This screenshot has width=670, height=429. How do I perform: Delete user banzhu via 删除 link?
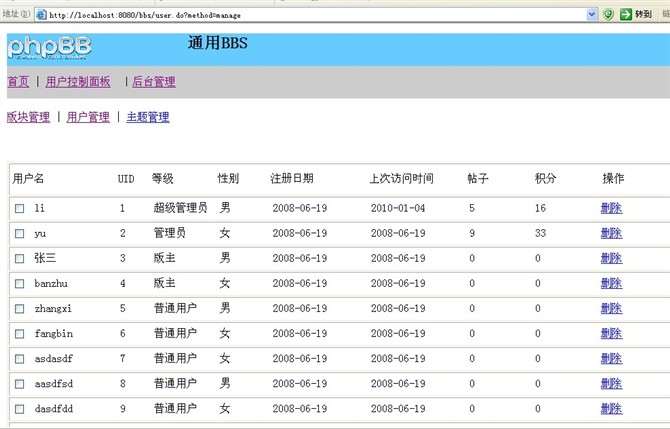(611, 283)
